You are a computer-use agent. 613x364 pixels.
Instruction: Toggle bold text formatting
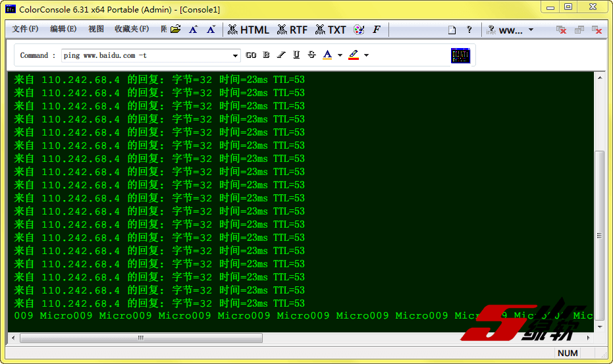pos(266,55)
